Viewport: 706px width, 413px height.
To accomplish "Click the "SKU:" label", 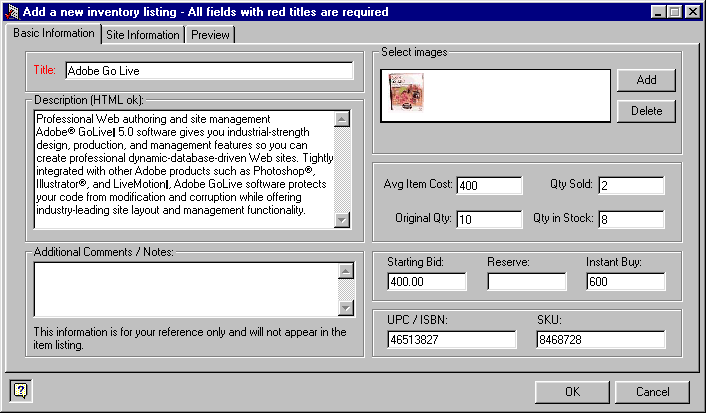I will pyautogui.click(x=549, y=320).
